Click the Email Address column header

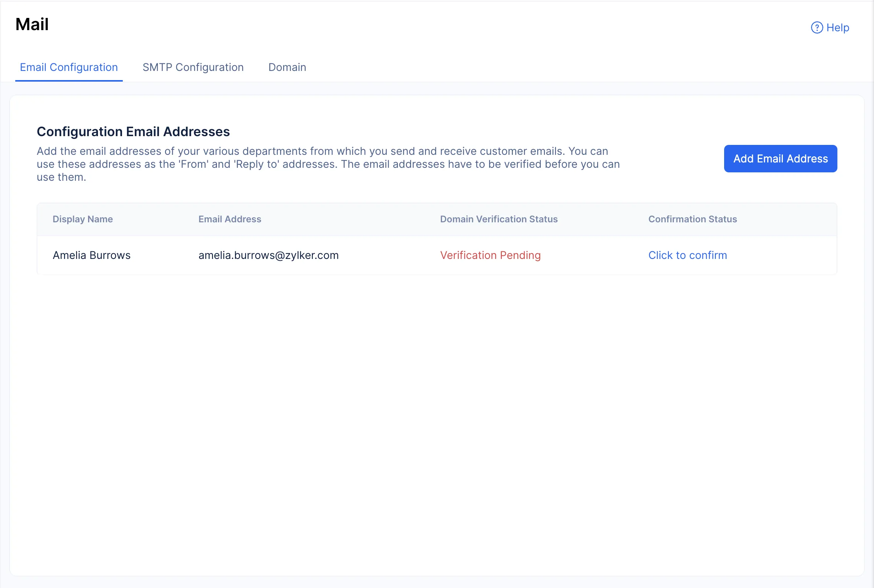(x=229, y=219)
